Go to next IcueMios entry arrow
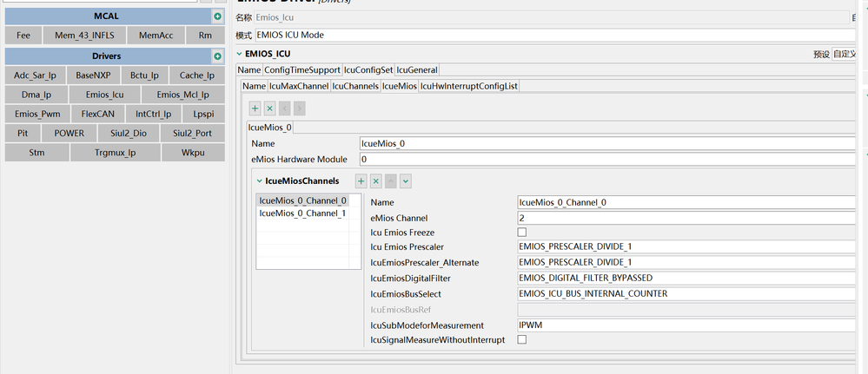The height and width of the screenshot is (374, 868). pos(299,108)
